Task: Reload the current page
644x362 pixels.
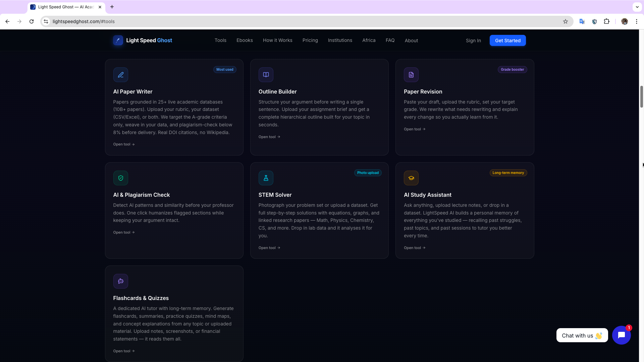Action: (x=32, y=21)
